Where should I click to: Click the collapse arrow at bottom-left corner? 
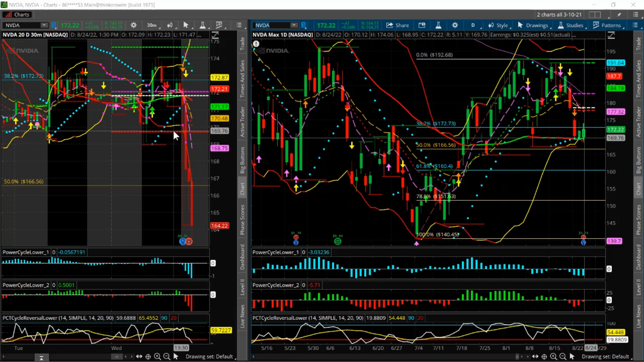pos(41,358)
